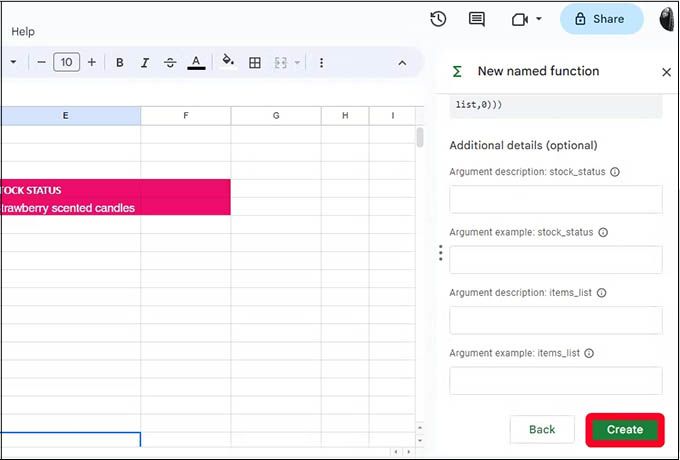Open the borders tool

(x=255, y=63)
